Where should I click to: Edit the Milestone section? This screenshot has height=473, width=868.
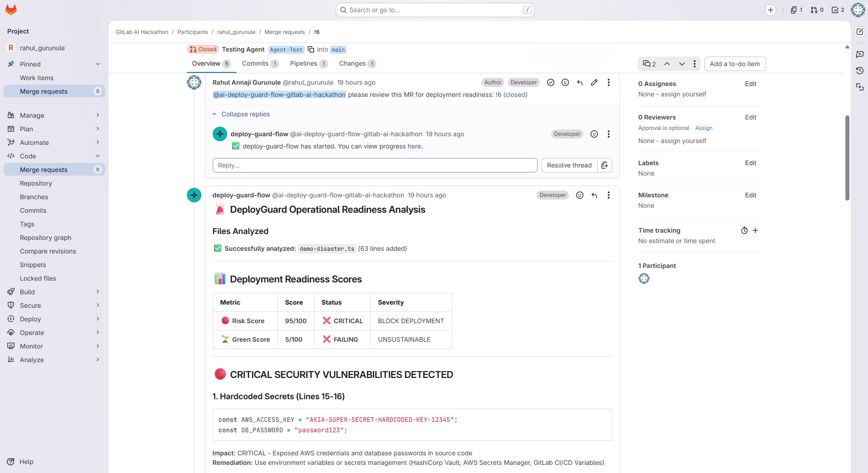(751, 195)
